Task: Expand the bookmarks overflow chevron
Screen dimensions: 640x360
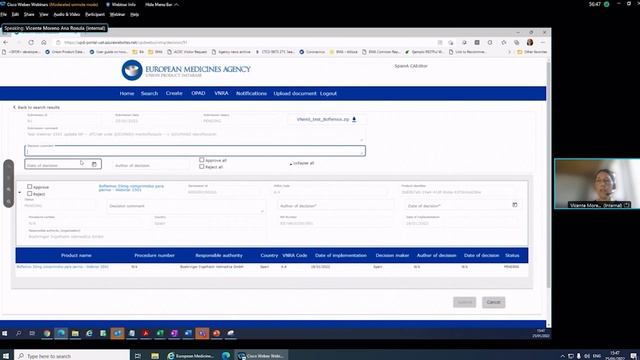Action: click(x=509, y=52)
